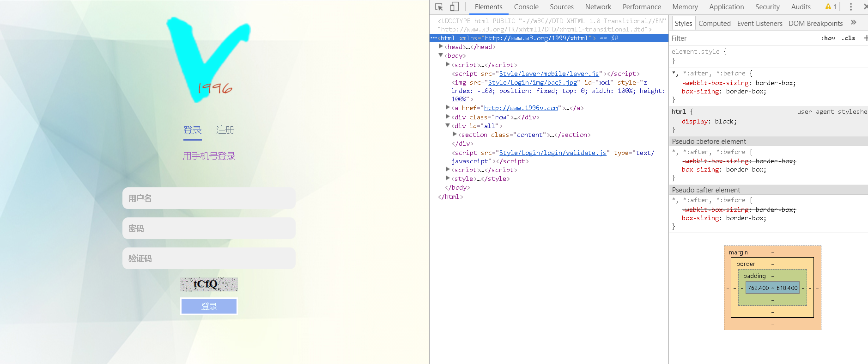Screen dimensions: 868x364
Task: Expand the head element node
Action: 441,47
